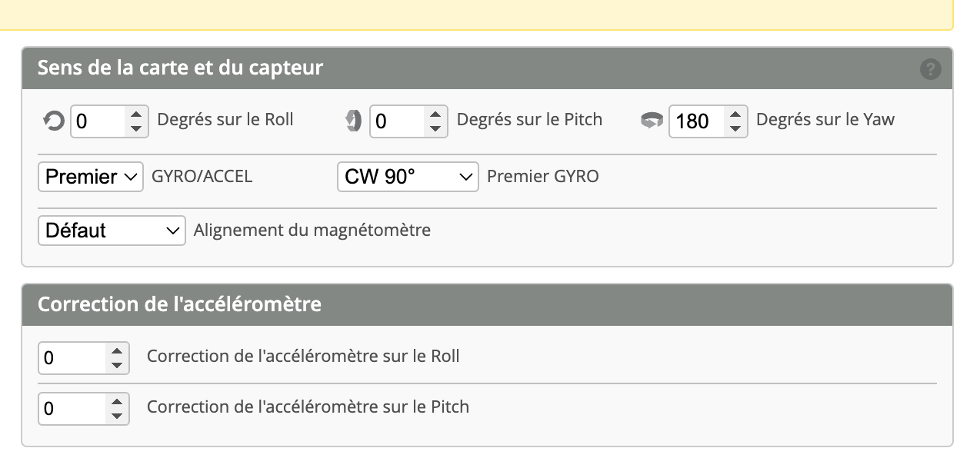This screenshot has width=980, height=458.
Task: Click accelerometer Pitch correction input field
Action: point(72,408)
